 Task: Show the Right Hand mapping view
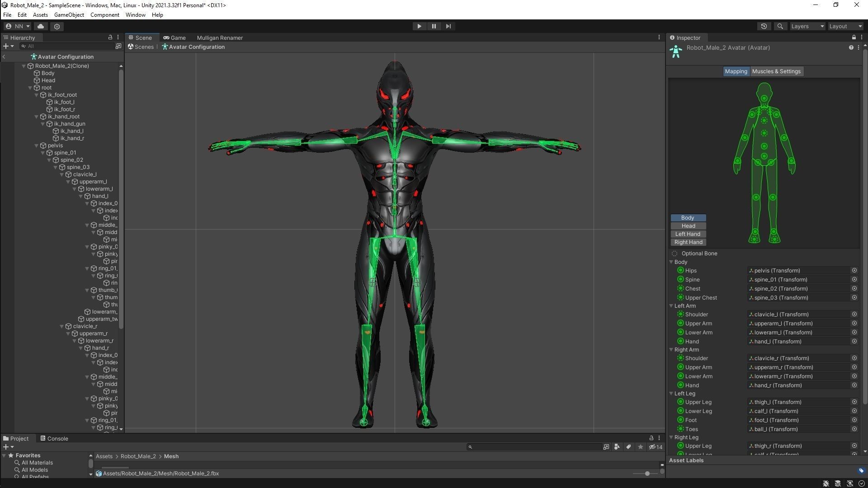688,242
